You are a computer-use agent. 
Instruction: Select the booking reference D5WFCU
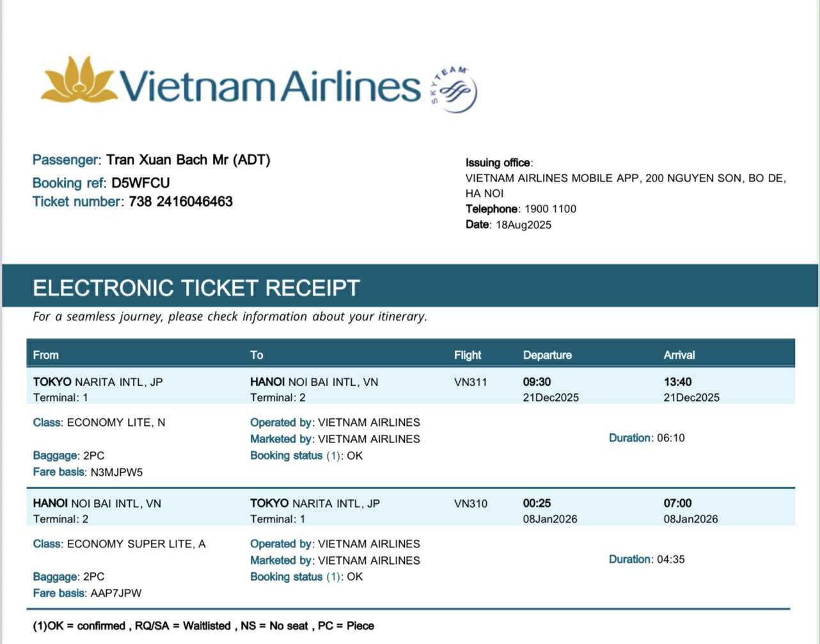[x=141, y=183]
